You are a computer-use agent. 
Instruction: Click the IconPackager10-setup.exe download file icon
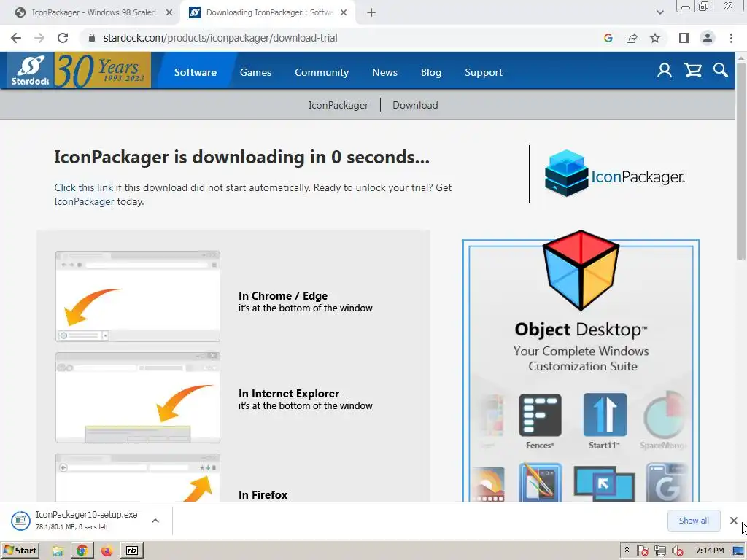[20, 521]
